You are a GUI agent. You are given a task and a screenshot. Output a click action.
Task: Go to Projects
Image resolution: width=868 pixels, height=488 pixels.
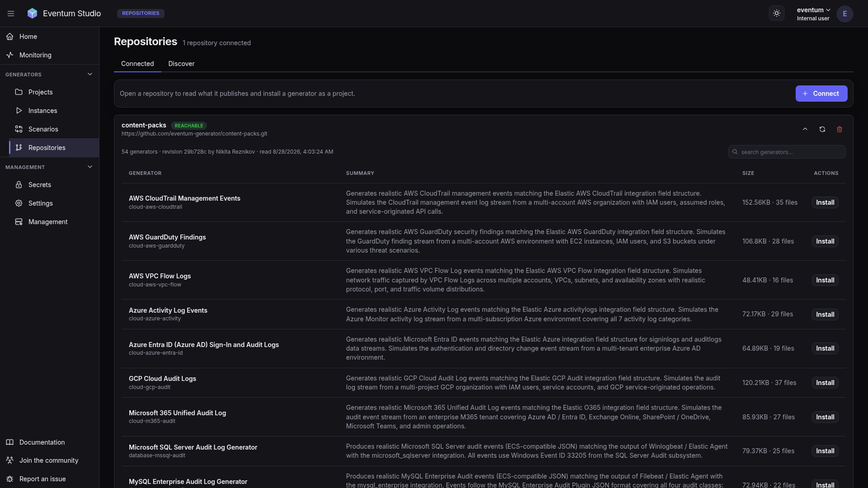pyautogui.click(x=54, y=92)
